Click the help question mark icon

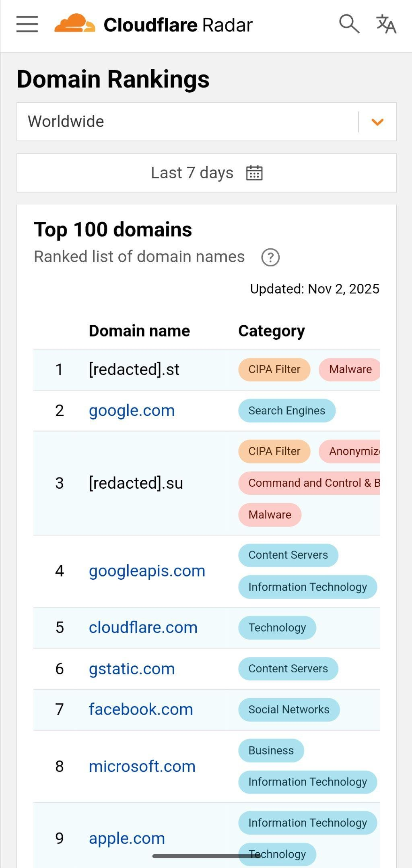[270, 257]
